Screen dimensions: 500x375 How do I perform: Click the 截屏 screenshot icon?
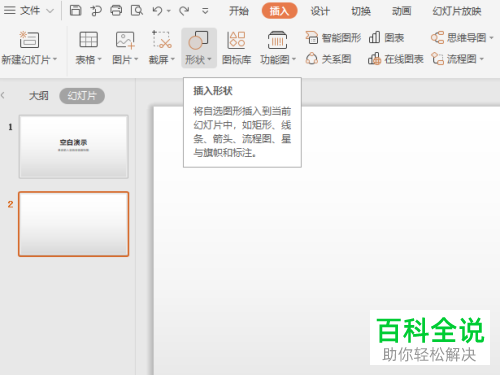tap(162, 39)
